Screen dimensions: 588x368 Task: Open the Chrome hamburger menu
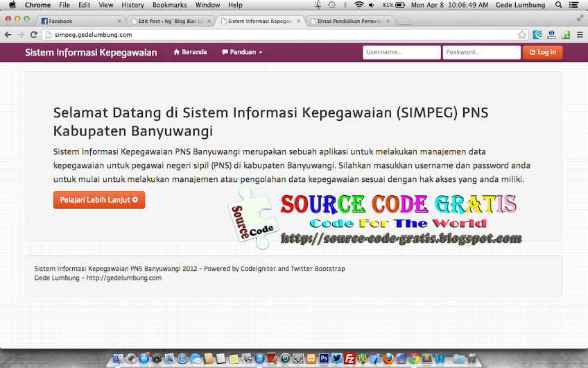[x=580, y=35]
